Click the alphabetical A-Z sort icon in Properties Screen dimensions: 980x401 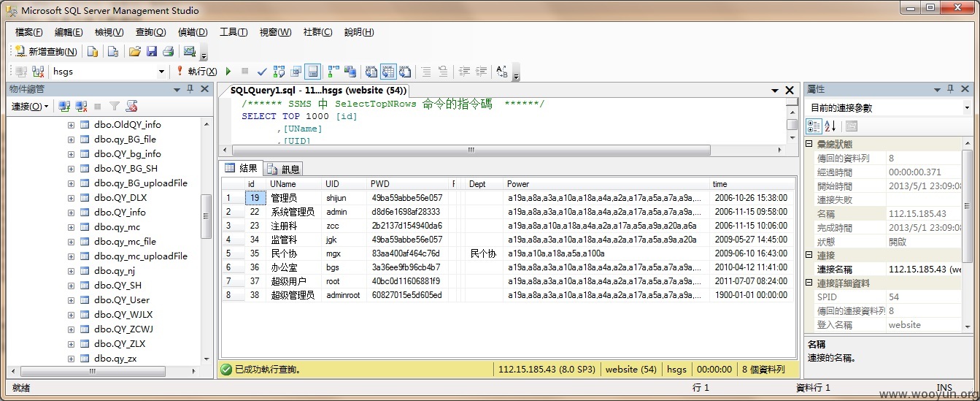click(x=830, y=126)
